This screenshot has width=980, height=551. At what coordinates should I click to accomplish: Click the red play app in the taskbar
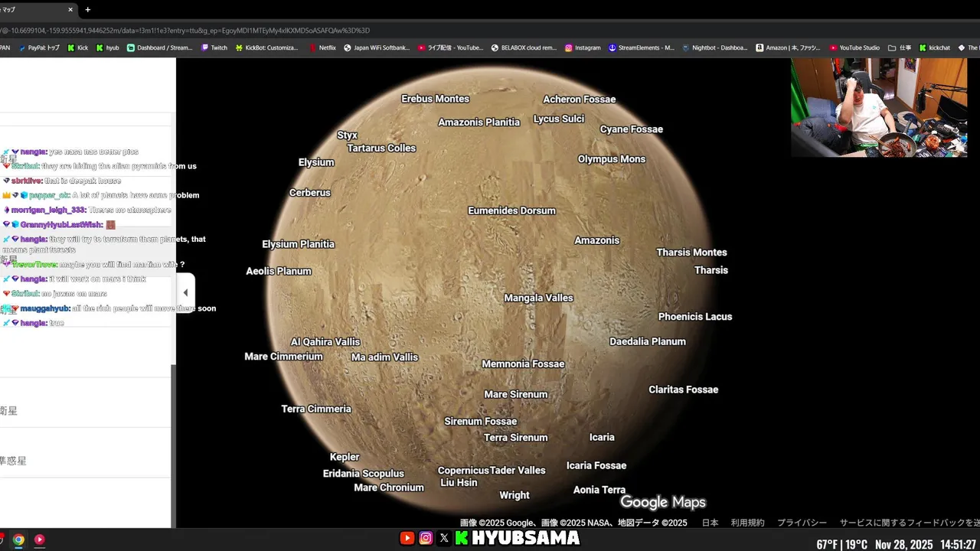pos(39,540)
